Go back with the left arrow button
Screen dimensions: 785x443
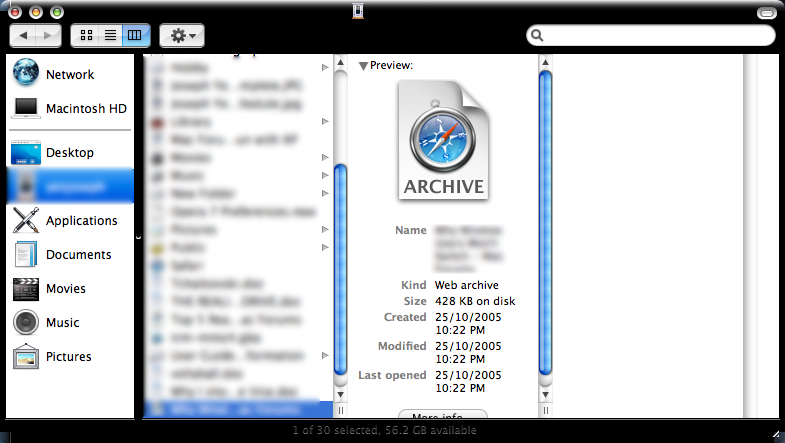pos(23,36)
